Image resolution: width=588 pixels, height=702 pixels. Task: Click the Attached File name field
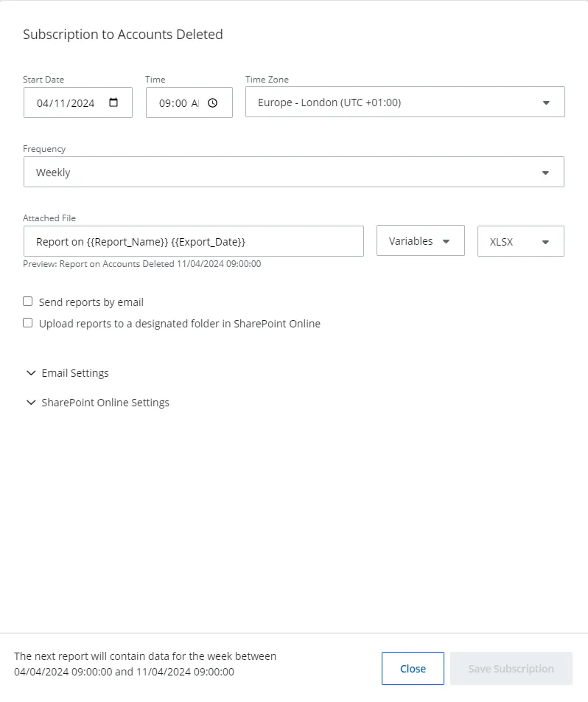[194, 241]
